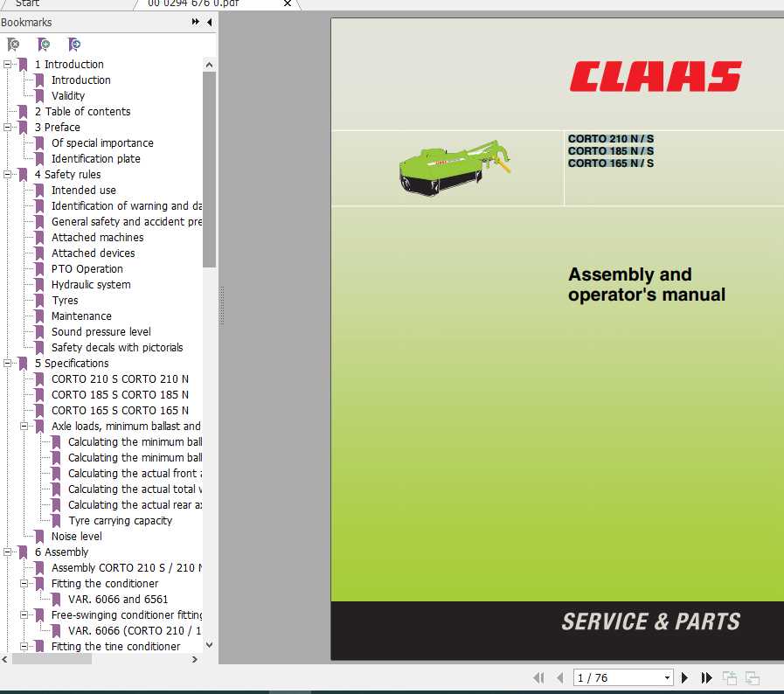This screenshot has width=784, height=694.
Task: Click the add new bookmark icon
Action: pos(44,44)
